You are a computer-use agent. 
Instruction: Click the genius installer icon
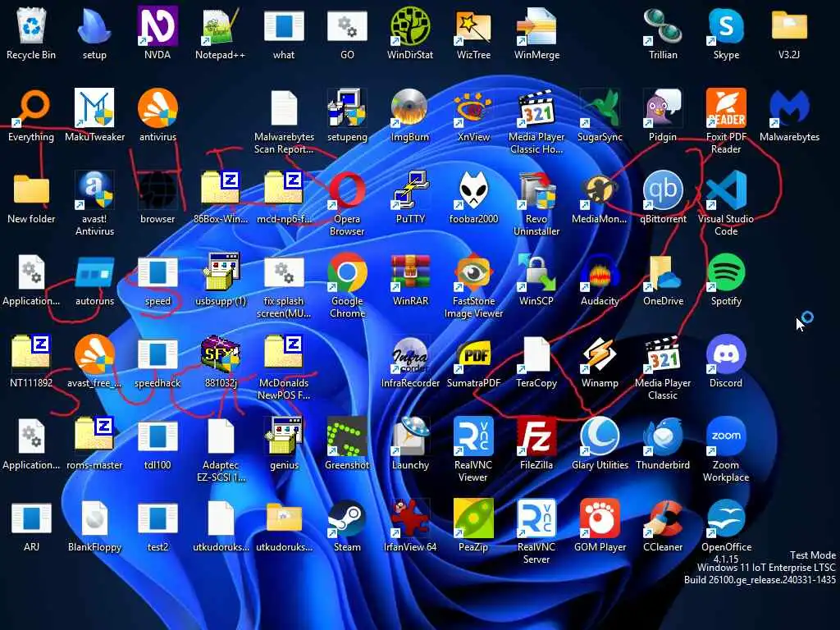click(284, 436)
